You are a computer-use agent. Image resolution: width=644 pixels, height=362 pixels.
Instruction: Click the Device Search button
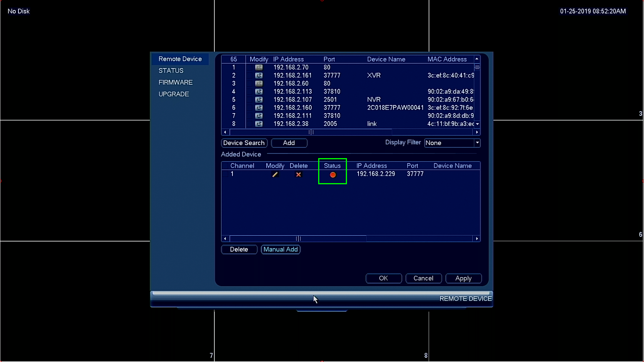coord(244,143)
